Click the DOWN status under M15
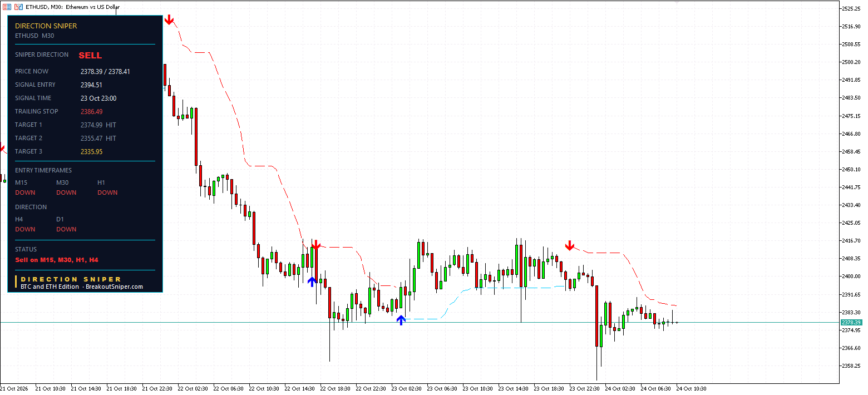The image size is (868, 395). tap(25, 192)
